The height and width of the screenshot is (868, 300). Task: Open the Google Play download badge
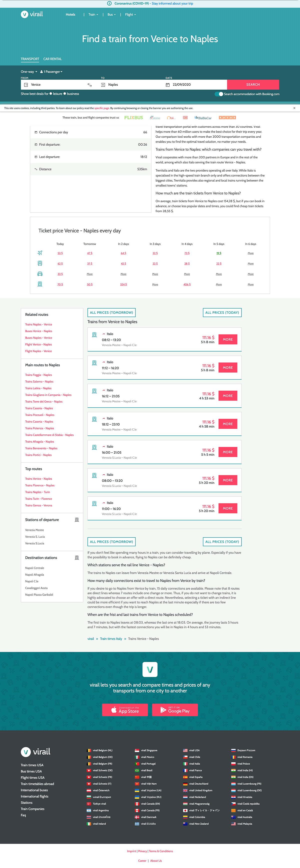point(175,710)
